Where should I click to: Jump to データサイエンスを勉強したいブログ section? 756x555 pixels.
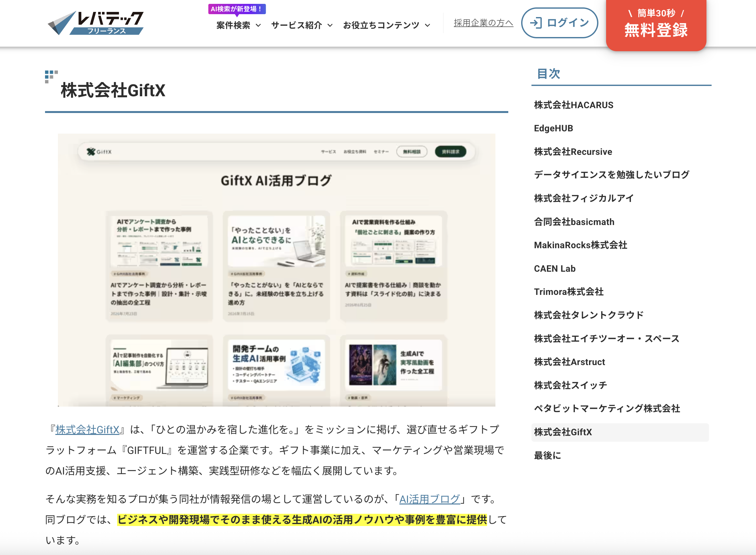pos(611,175)
